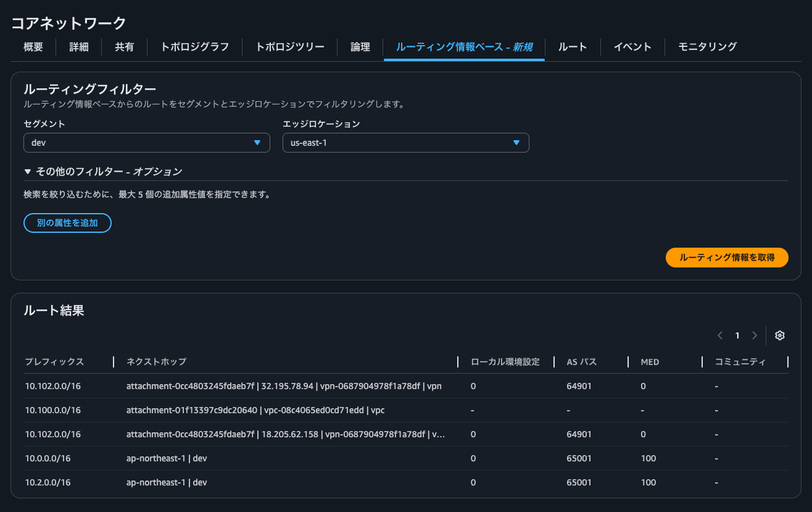Click the next page chevron in ルート結果
This screenshot has width=812, height=512.
(x=754, y=335)
